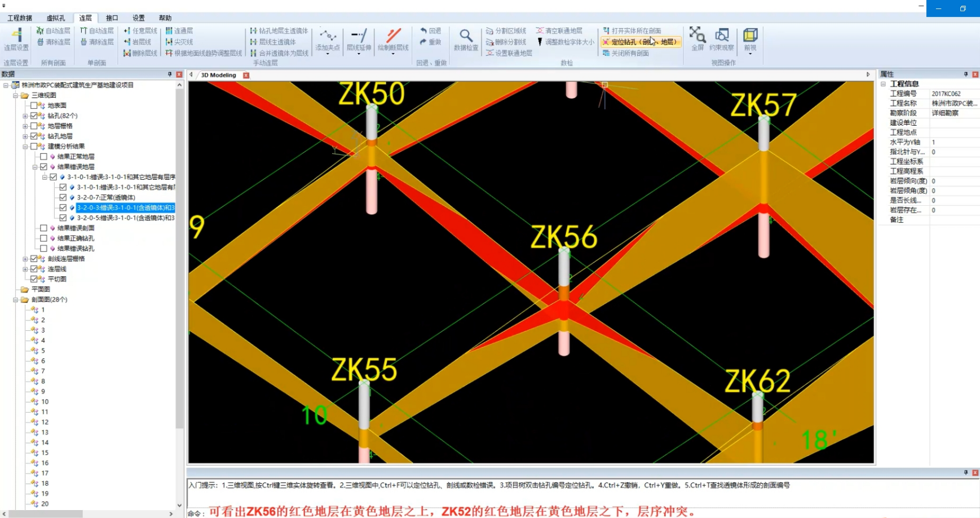This screenshot has width=980, height=518.
Task: Click the 回退 undo arrow
Action: [430, 31]
